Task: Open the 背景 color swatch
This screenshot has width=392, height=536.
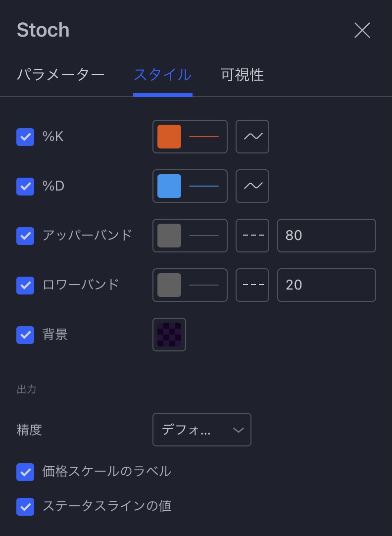Action: (x=169, y=335)
